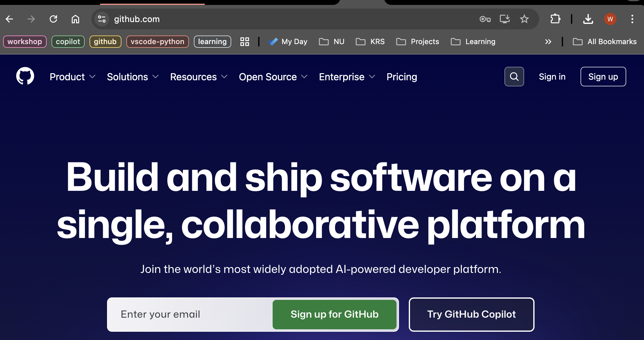Open the bookmarks grid icon near learning
The width and height of the screenshot is (644, 340).
(244, 41)
